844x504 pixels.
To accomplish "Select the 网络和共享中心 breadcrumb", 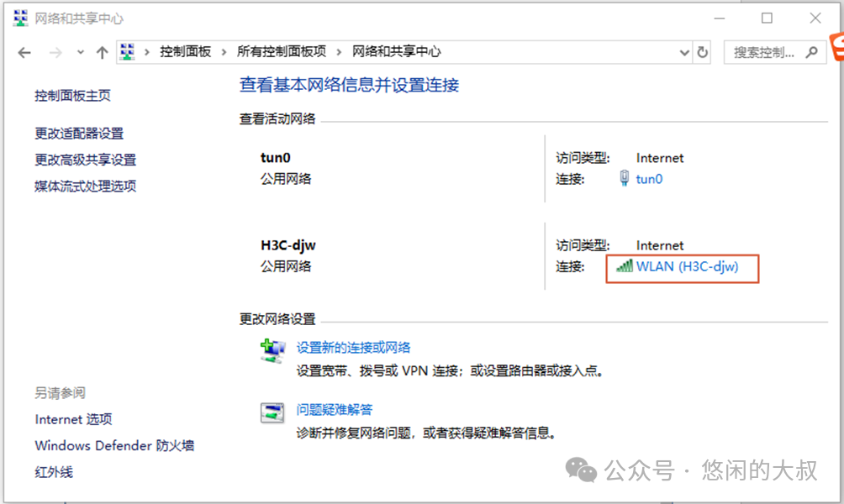I will tap(396, 51).
